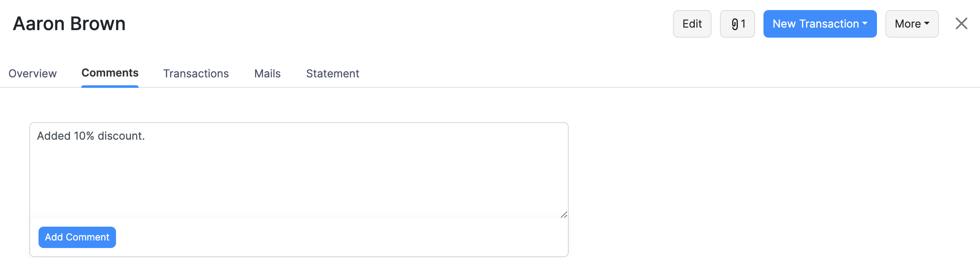Screen dimensions: 980x271
Task: View the Mails tab
Action: (267, 74)
